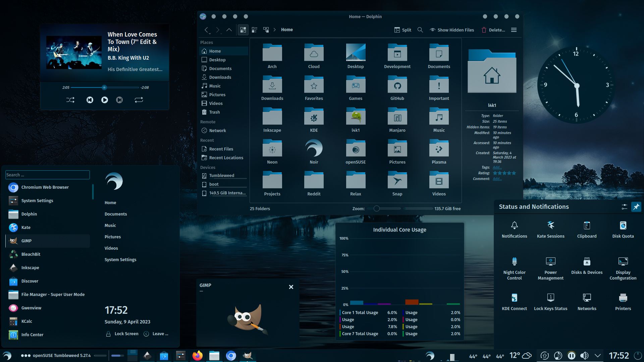This screenshot has height=362, width=644.
Task: Click the song progress slider in media player
Action: tap(105, 87)
